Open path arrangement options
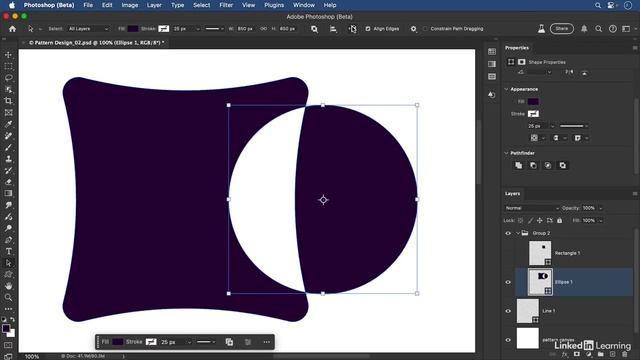Image resolution: width=640 pixels, height=360 pixels. [x=353, y=29]
